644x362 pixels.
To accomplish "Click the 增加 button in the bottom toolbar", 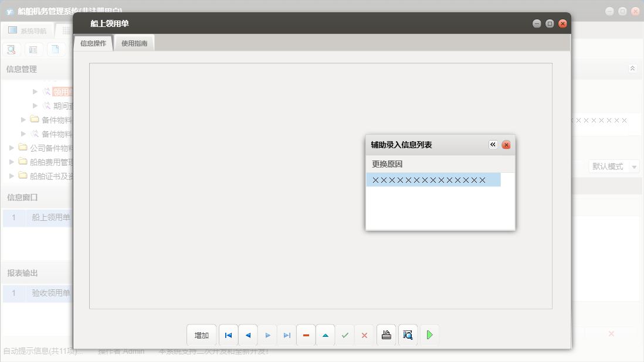I will (202, 335).
